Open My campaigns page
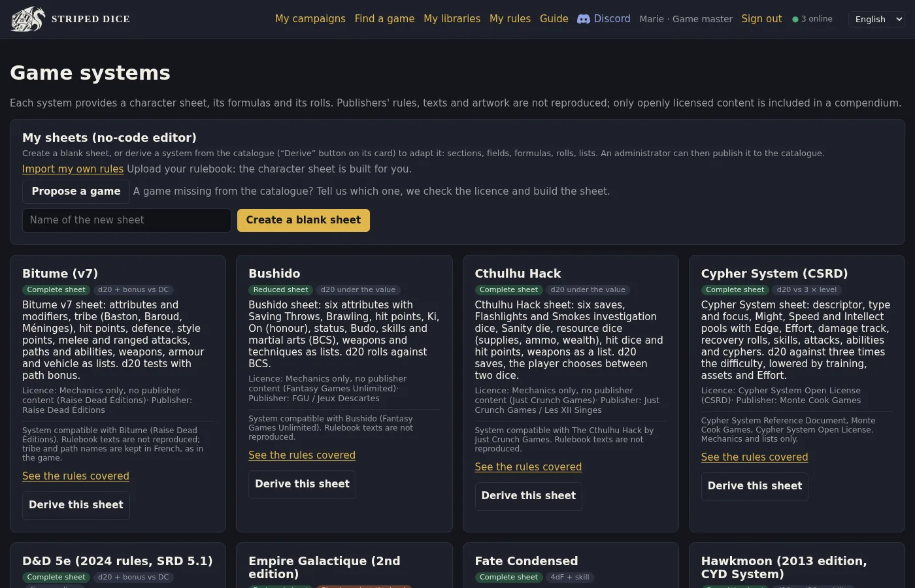The width and height of the screenshot is (915, 588). coord(310,19)
